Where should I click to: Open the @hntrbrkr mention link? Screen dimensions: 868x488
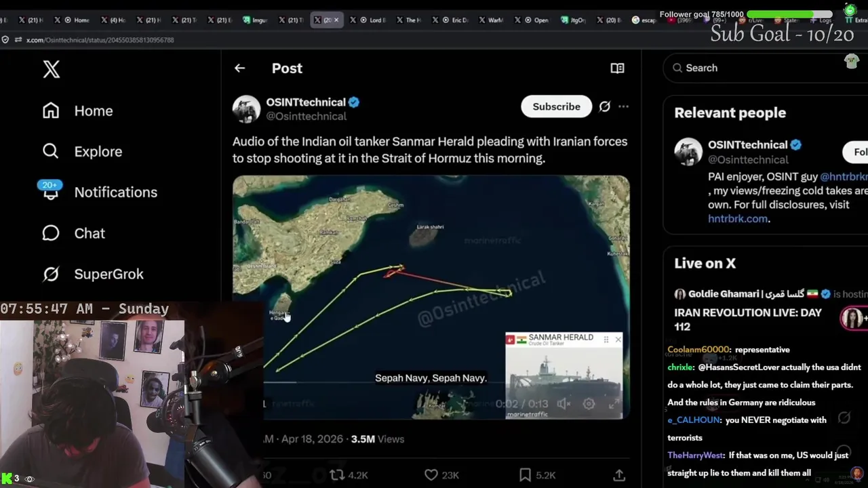click(x=844, y=176)
